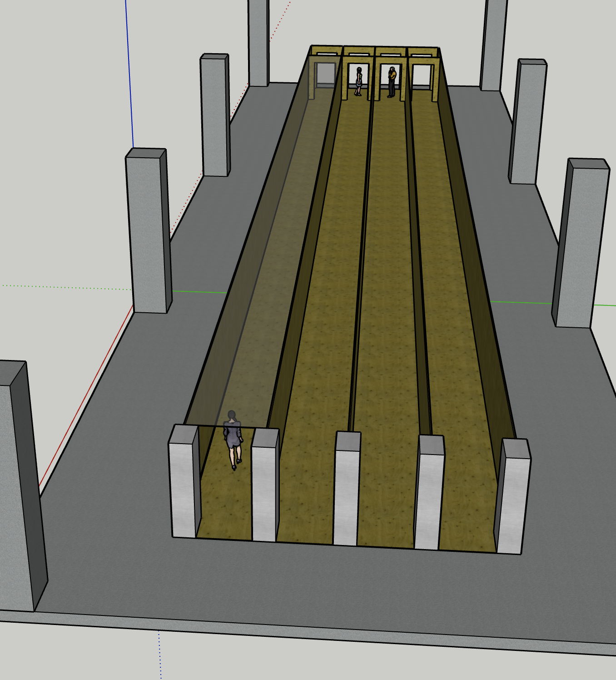Select the closed gray door behind the lanes

coord(325,75)
